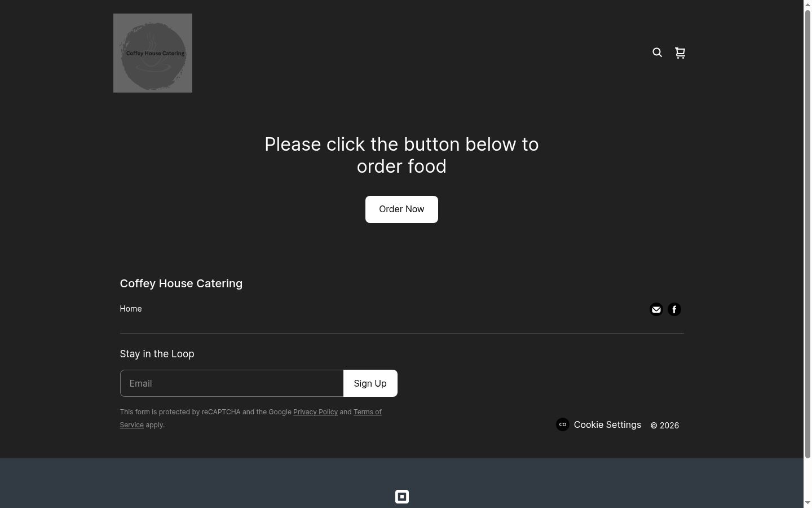
Task: Go to the Home footer link
Action: [x=131, y=309]
